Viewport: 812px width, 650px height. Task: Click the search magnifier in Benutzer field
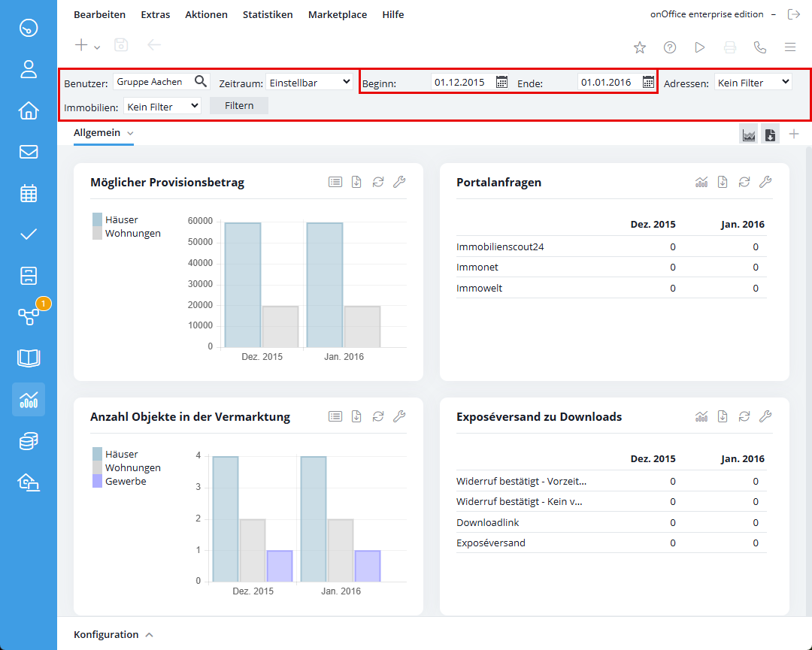click(201, 82)
